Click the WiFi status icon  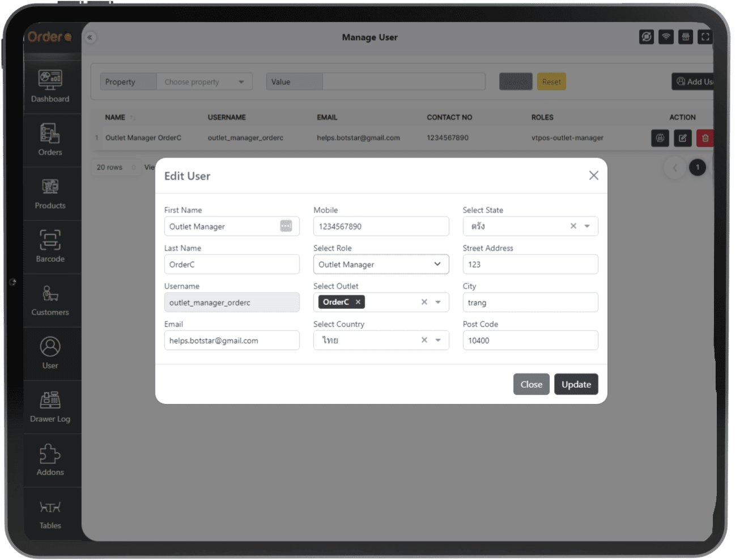coord(666,37)
